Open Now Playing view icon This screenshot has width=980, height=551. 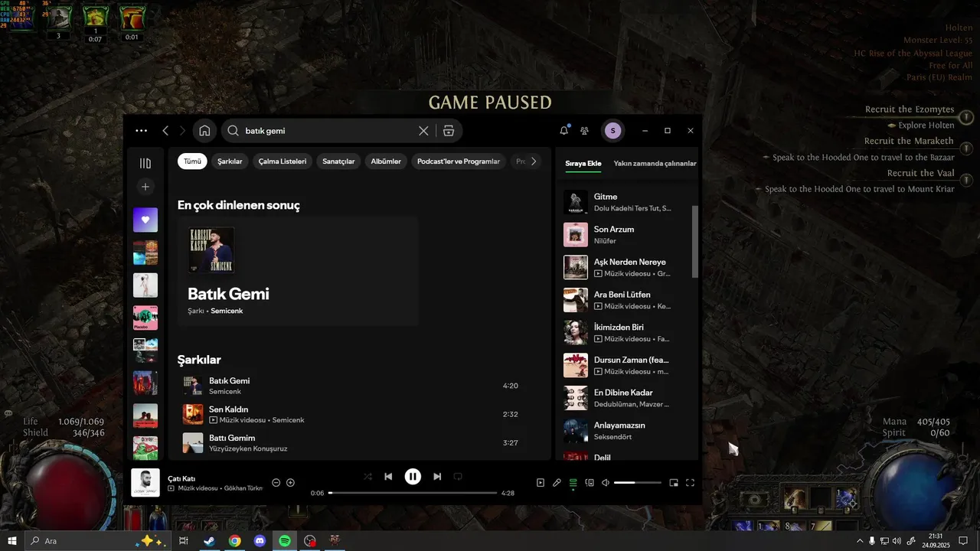point(541,483)
